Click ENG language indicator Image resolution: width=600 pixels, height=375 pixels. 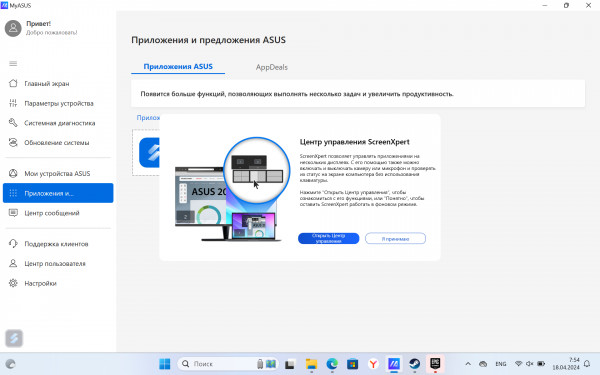tap(501, 364)
